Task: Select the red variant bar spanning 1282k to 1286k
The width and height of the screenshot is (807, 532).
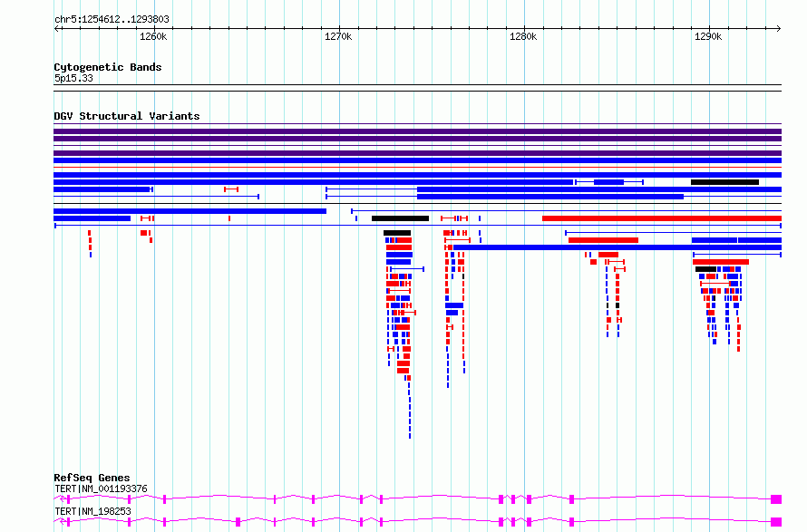Action: point(603,240)
